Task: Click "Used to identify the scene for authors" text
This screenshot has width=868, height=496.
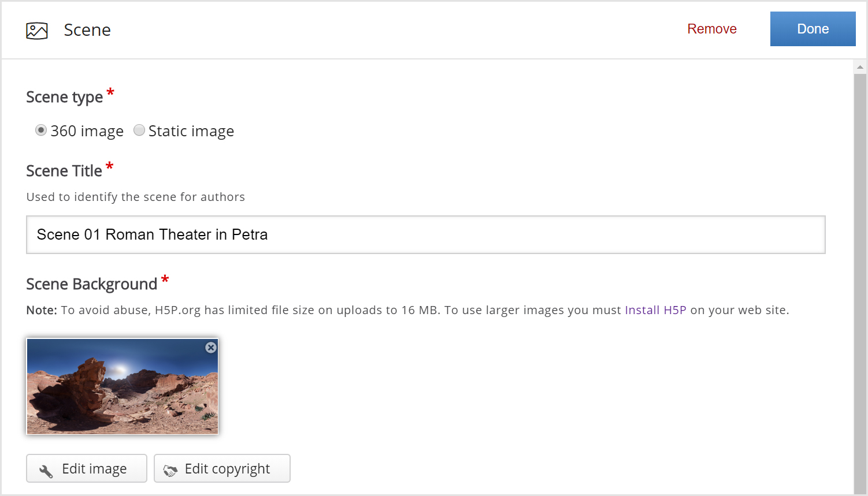Action: point(136,197)
